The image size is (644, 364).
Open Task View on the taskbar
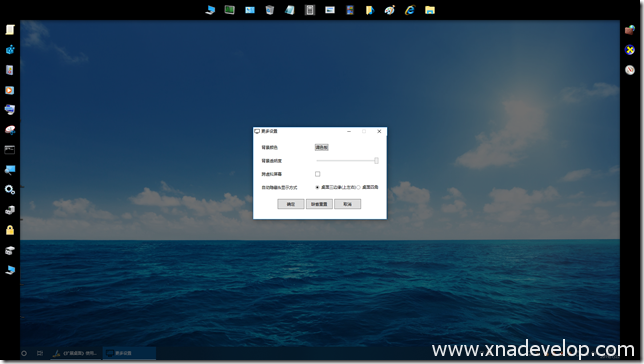pyautogui.click(x=40, y=353)
